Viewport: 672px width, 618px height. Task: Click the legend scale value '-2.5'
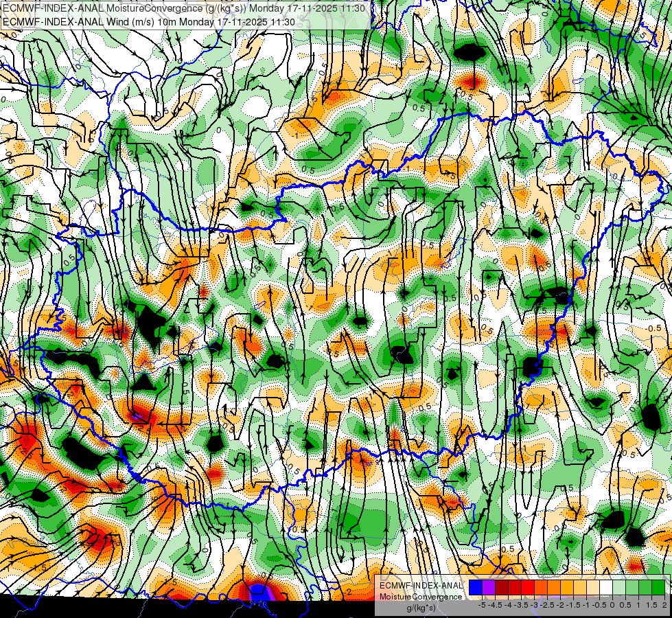[547, 605]
